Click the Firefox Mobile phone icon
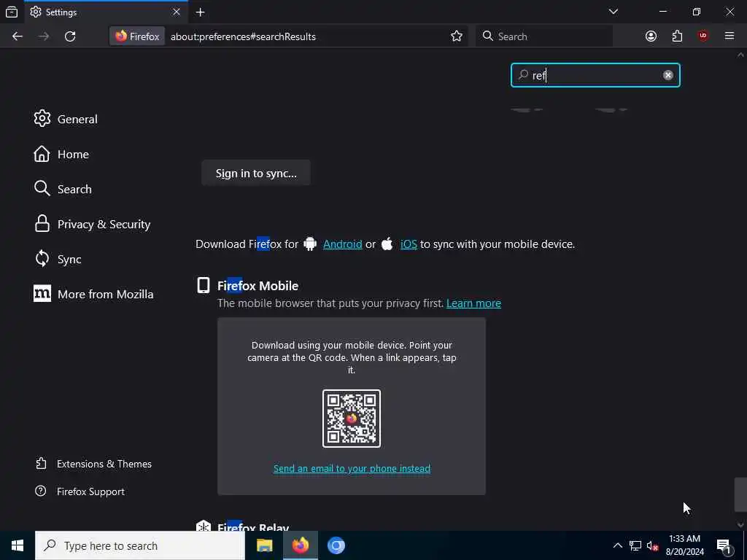The height and width of the screenshot is (560, 747). (204, 285)
